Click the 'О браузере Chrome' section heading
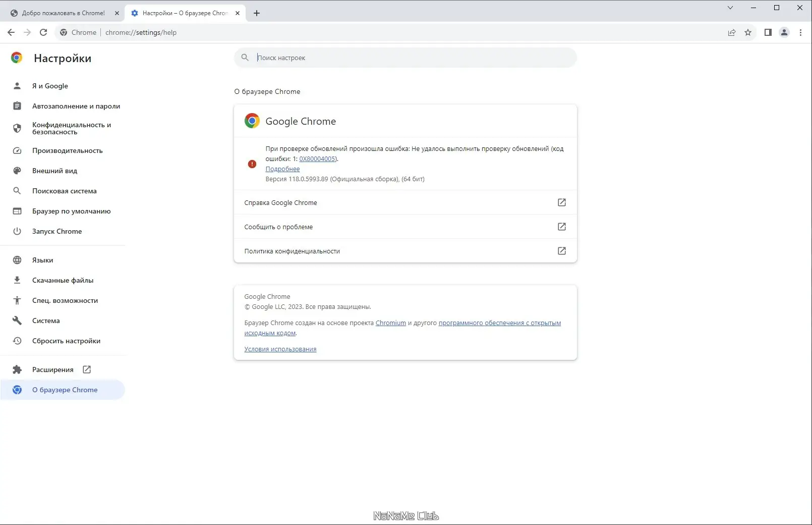812x525 pixels. [x=267, y=91]
